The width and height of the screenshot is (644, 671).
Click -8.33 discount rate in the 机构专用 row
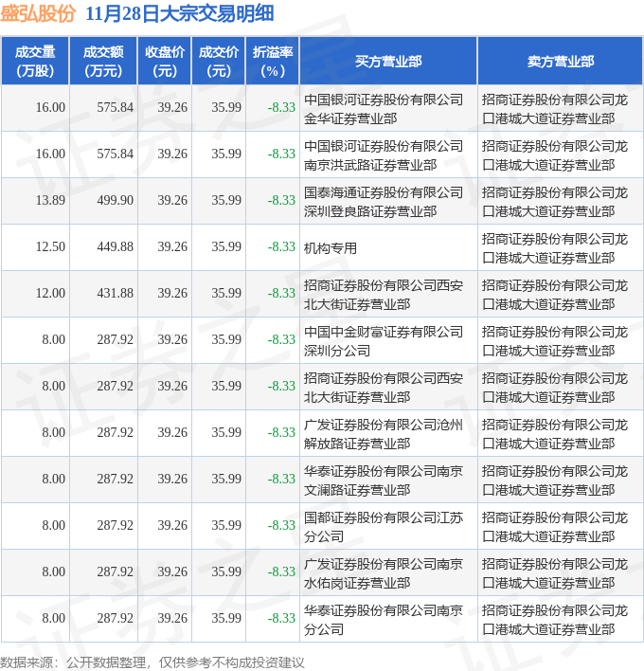(x=281, y=246)
